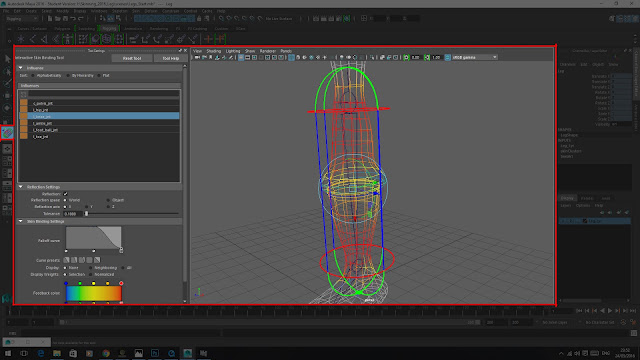
Task: Open the viewport View menu
Action: [x=198, y=51]
